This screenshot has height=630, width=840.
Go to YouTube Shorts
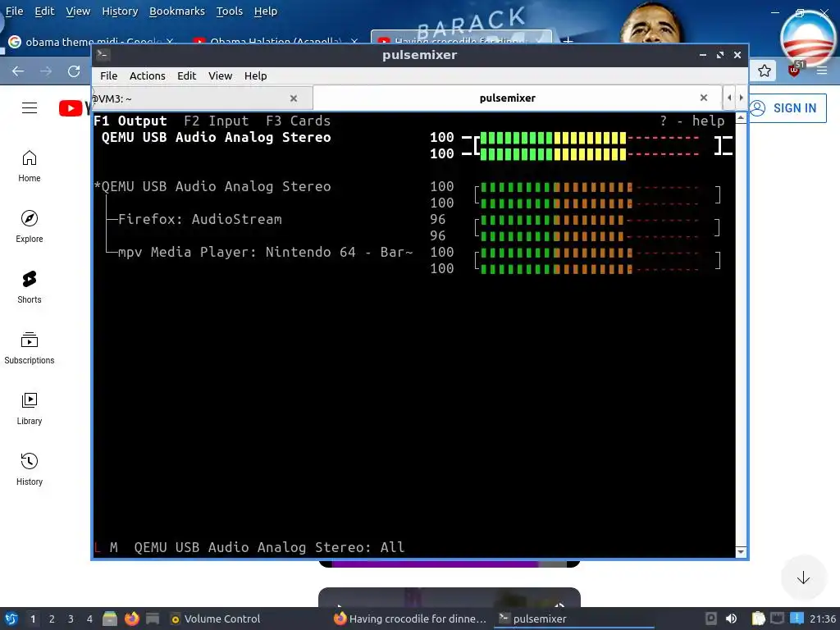(29, 287)
